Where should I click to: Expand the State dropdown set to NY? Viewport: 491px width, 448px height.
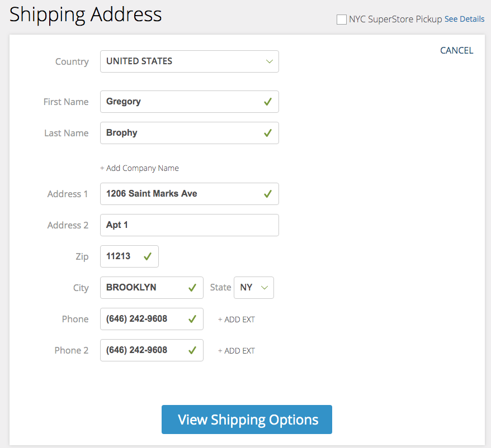coord(254,288)
